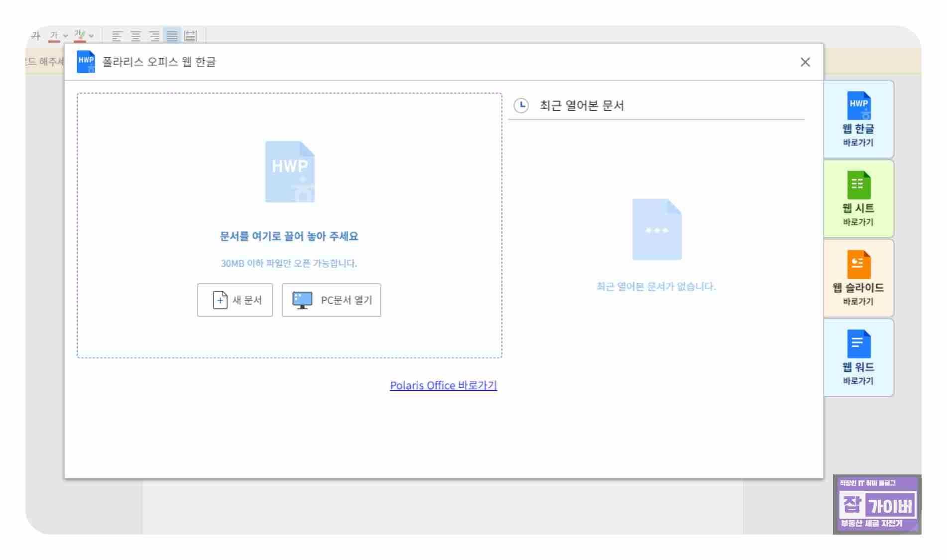Viewport: 947px width, 560px height.
Task: Click the empty document placeholder icon
Action: tap(657, 229)
